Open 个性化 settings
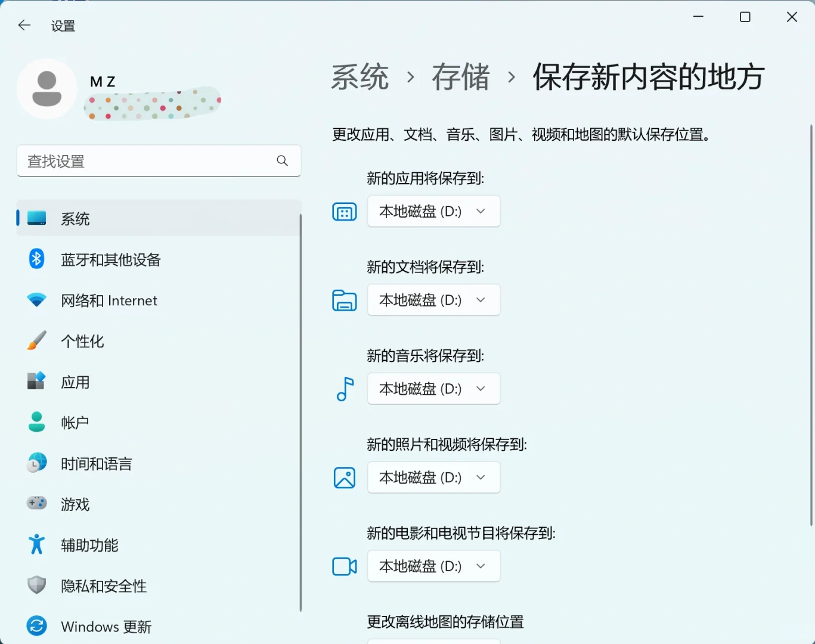815x644 pixels. click(159, 340)
